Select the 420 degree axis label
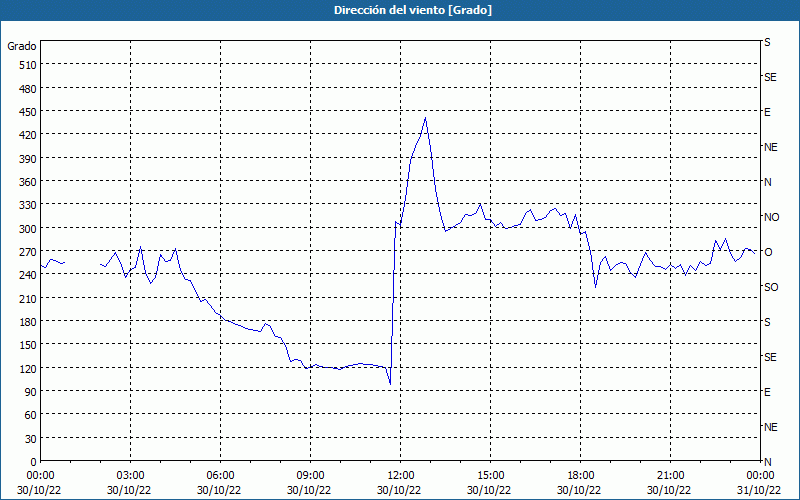The width and height of the screenshot is (800, 500). tap(28, 135)
